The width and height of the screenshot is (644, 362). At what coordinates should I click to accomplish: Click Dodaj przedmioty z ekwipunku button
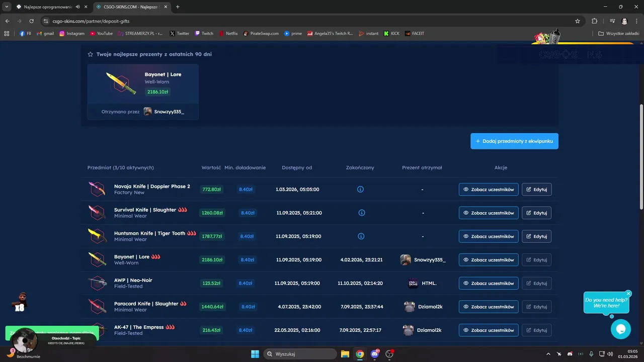[514, 141]
